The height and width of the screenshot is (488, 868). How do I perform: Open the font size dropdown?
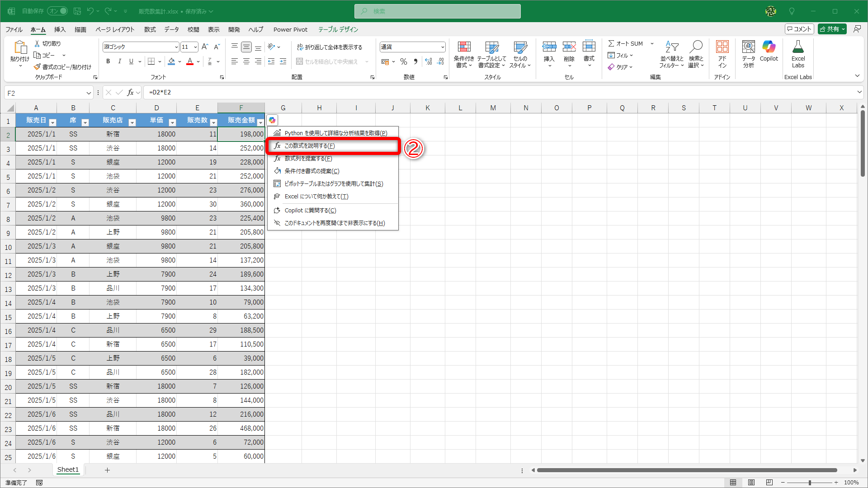pyautogui.click(x=195, y=47)
